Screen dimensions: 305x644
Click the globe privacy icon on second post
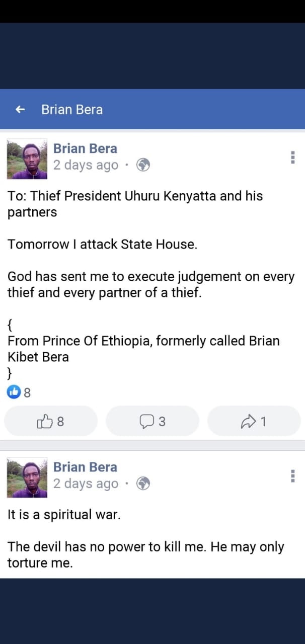pos(143,484)
